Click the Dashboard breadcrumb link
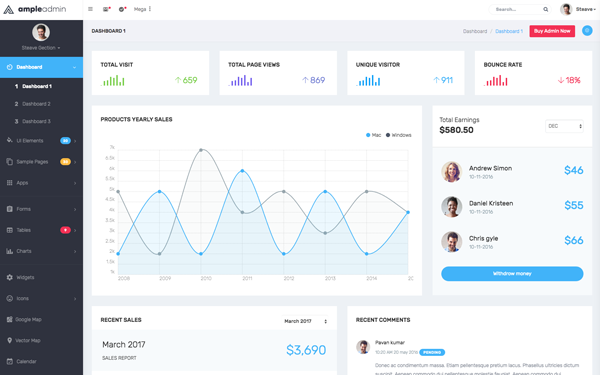The height and width of the screenshot is (375, 600). point(475,31)
